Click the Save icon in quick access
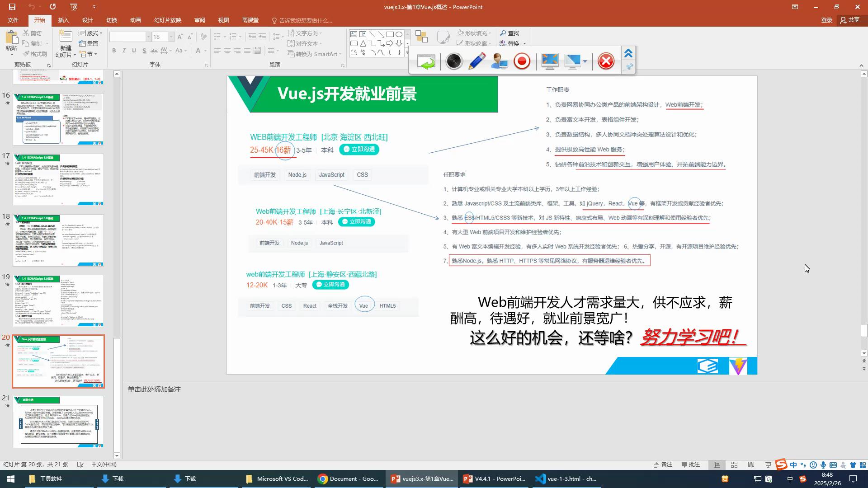 pyautogui.click(x=12, y=7)
